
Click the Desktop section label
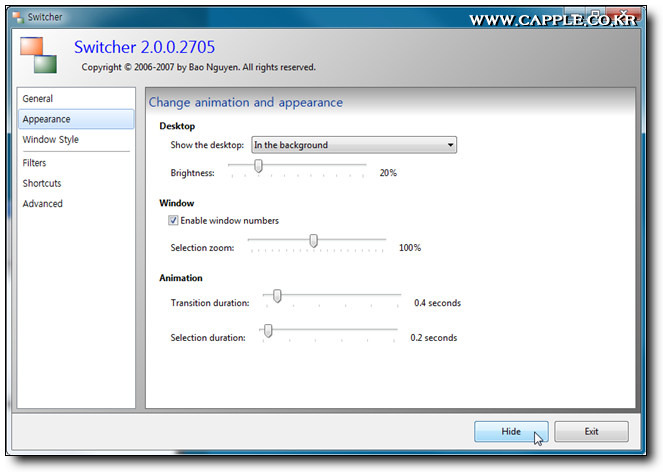177,126
